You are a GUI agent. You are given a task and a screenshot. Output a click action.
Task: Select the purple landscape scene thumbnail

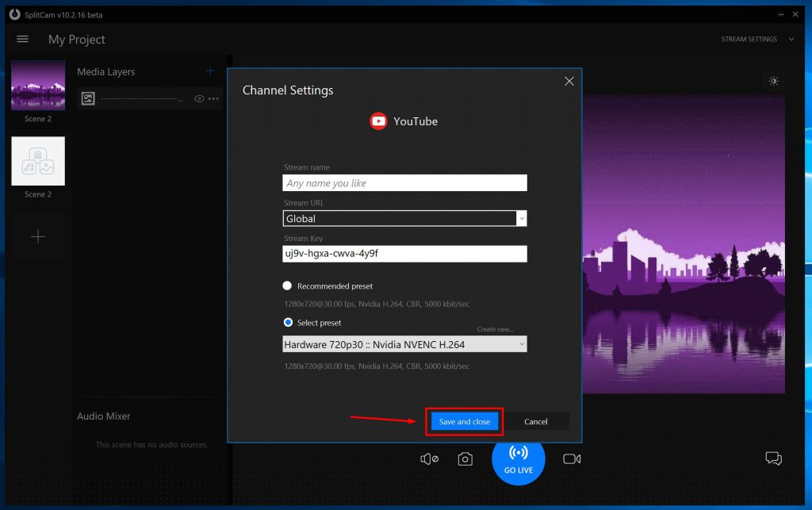coord(38,86)
